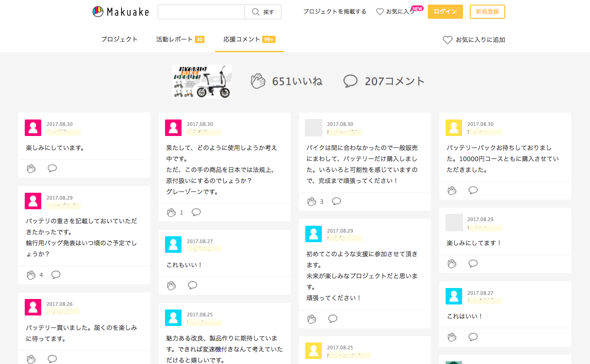Click the 2017.08.26 date text

pyautogui.click(x=60, y=304)
